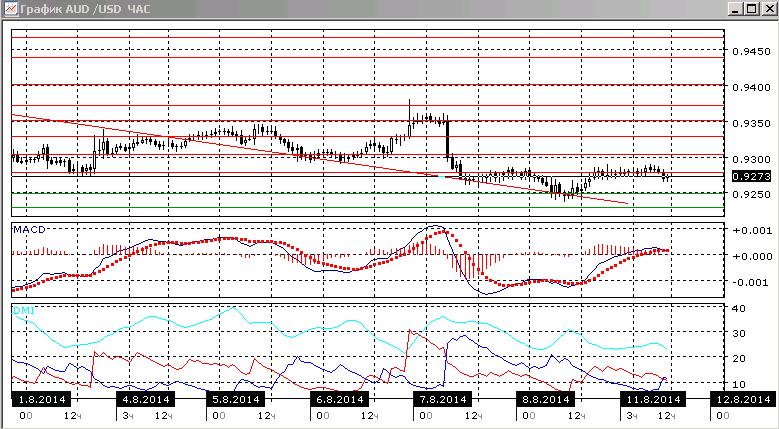The image size is (779, 429).
Task: Click the DMI indicator label
Action: (x=24, y=311)
